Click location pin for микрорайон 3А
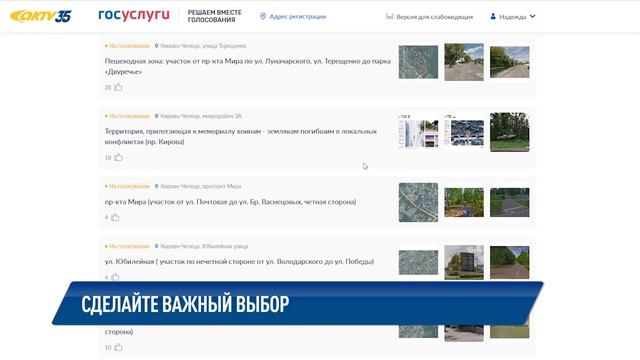640x360 pixels. (x=156, y=116)
